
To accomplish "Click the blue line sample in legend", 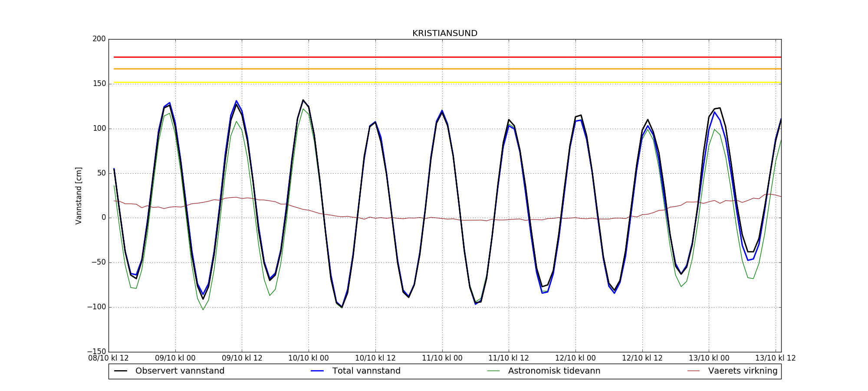I will [x=318, y=371].
